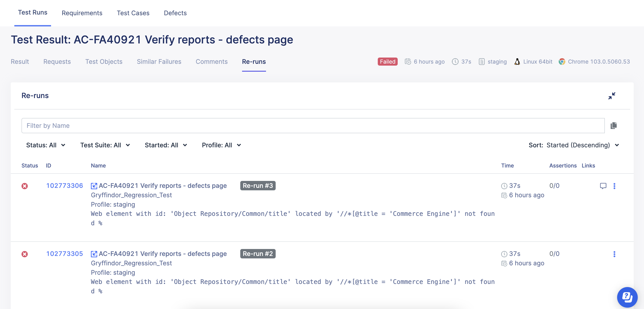Open run ID 102773305 link
This screenshot has width=644, height=309.
64,254
